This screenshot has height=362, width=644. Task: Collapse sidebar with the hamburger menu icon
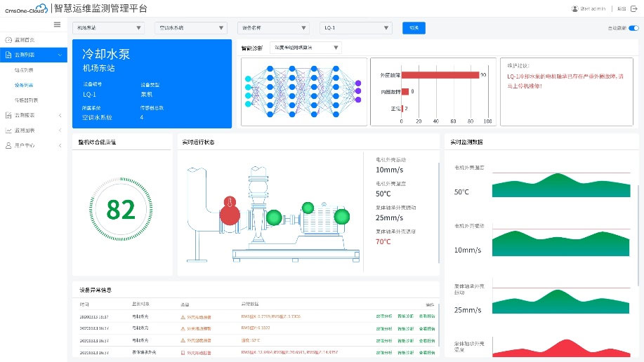click(57, 25)
